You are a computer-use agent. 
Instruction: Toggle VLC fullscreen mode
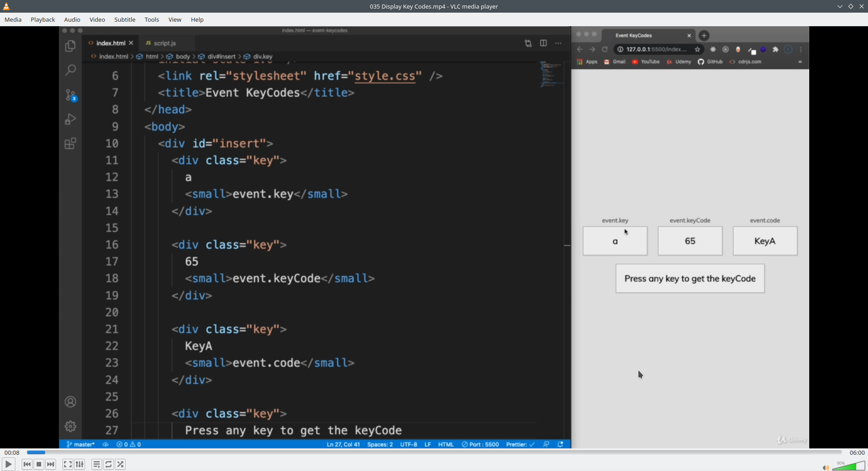pos(68,464)
